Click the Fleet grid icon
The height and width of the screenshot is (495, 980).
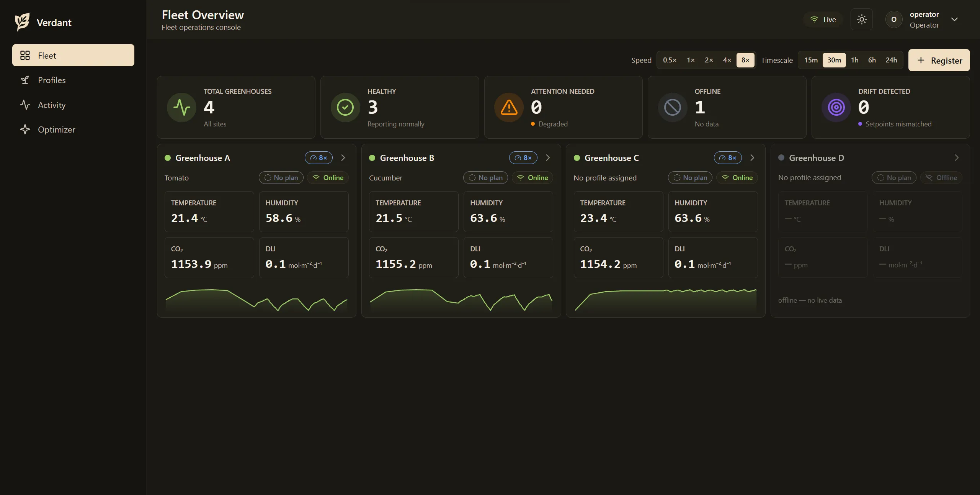(25, 56)
